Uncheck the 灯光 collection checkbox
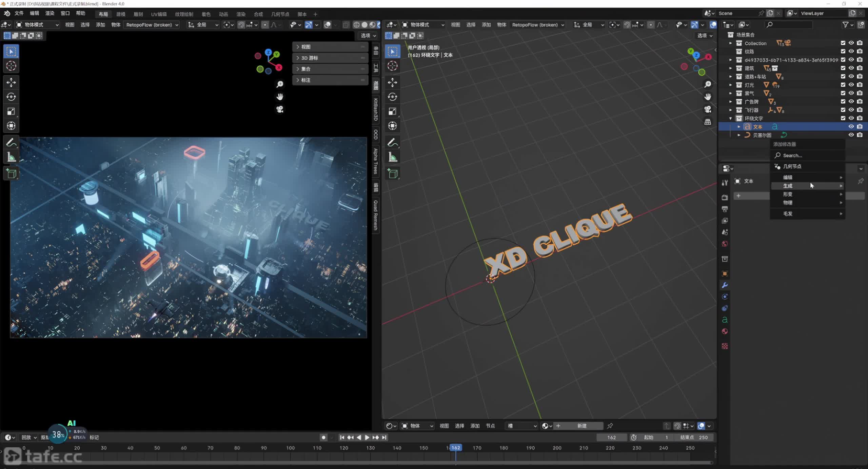 (843, 85)
